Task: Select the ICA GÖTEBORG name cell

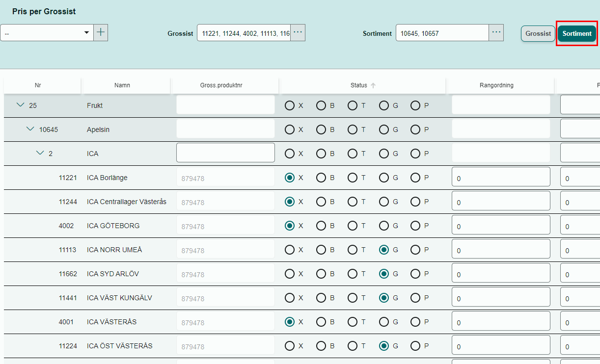Action: (113, 226)
